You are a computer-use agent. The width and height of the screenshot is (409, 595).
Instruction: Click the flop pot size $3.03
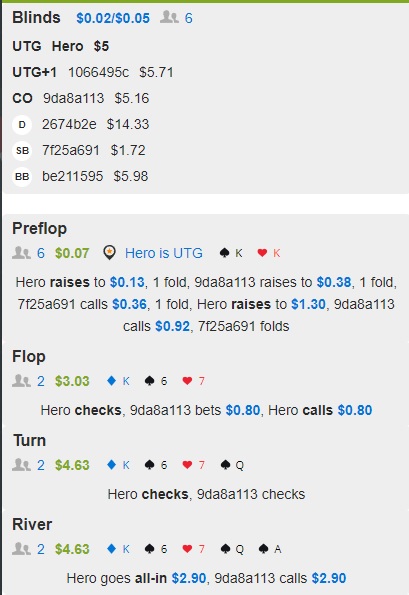[72, 381]
